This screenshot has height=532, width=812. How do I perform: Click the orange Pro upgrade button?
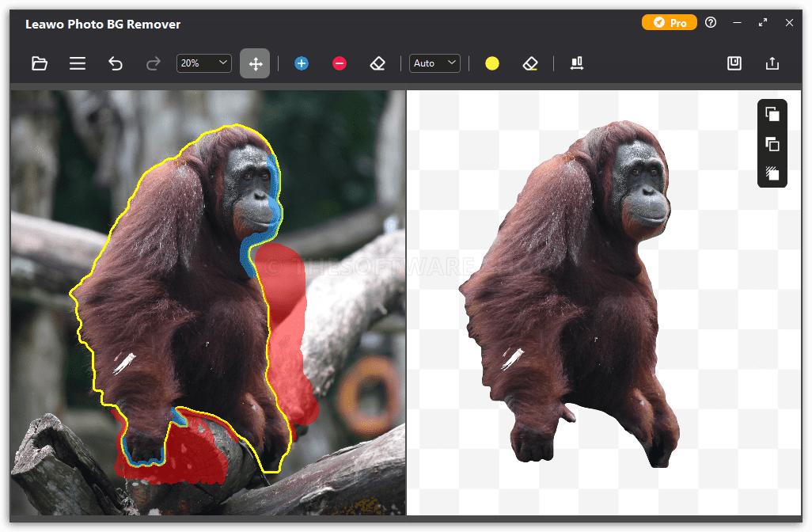click(x=669, y=23)
